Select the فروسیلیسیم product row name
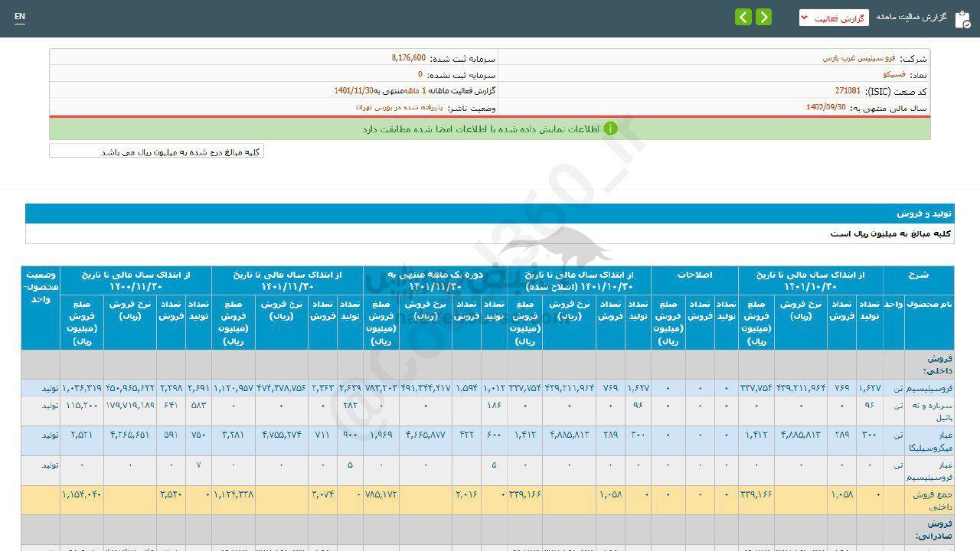The height and width of the screenshot is (551, 980). point(929,388)
